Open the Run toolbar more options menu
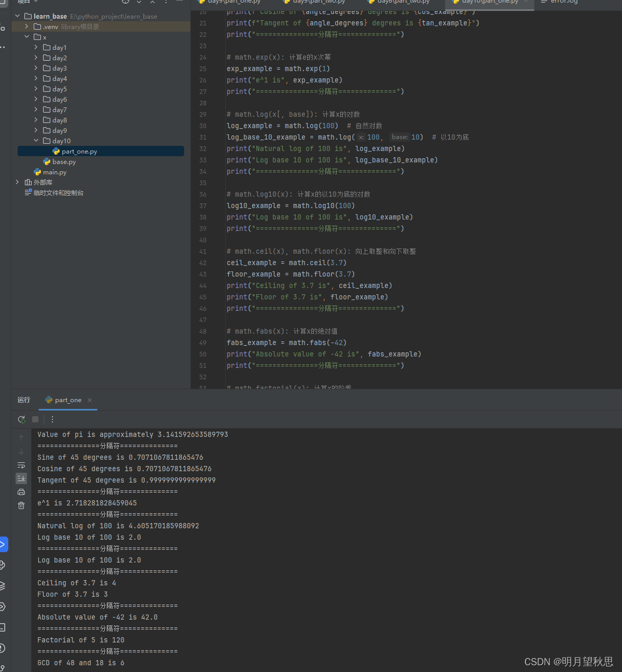The height and width of the screenshot is (672, 622). click(x=52, y=419)
